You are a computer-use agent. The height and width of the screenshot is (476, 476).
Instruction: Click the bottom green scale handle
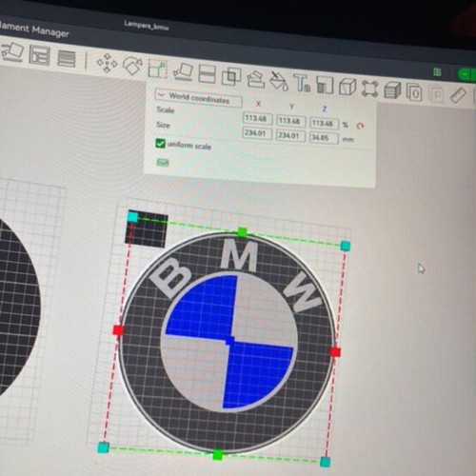point(218,455)
